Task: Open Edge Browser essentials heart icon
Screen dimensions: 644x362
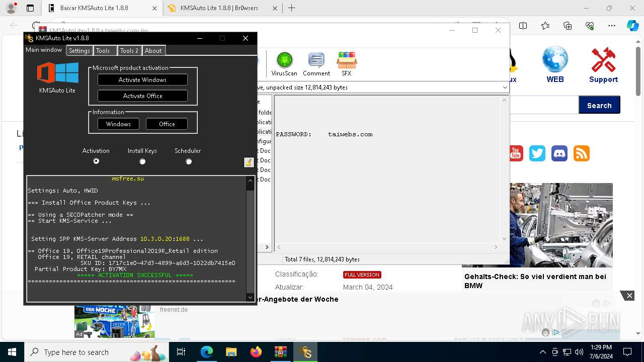Action: 590,26
